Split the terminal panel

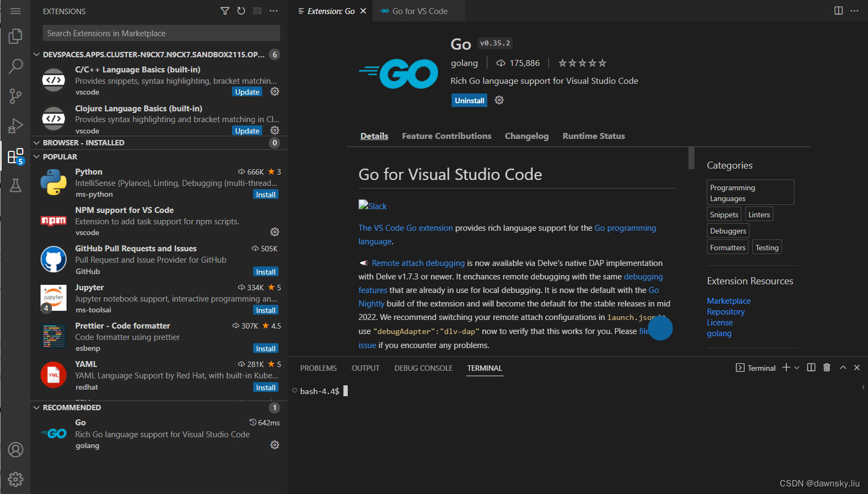tap(811, 368)
